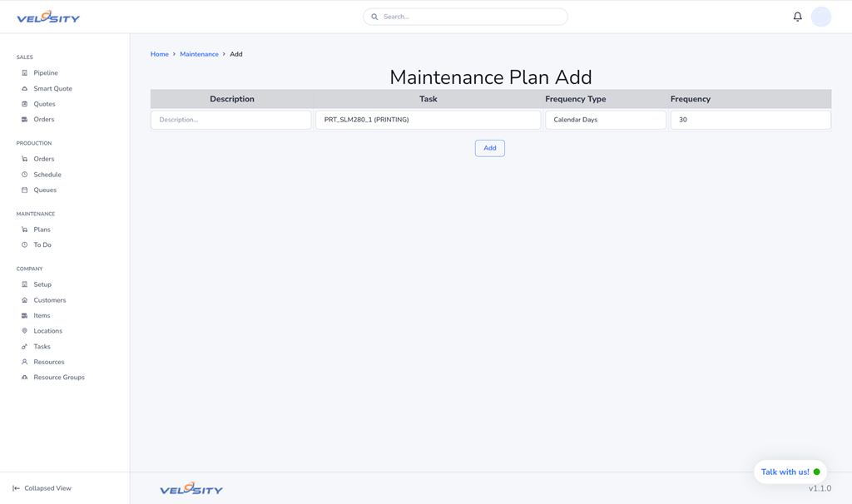Go to Maintenance To Do page
This screenshot has height=504, width=852.
(x=42, y=245)
